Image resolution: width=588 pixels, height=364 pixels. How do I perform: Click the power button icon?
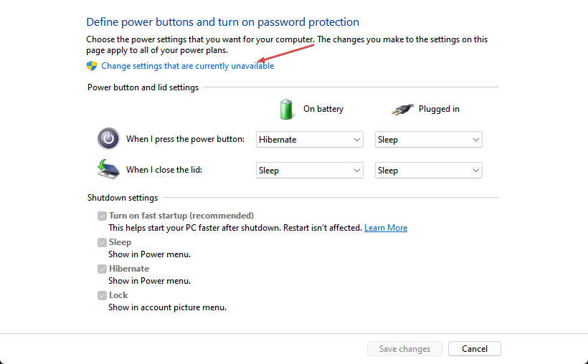[108, 138]
